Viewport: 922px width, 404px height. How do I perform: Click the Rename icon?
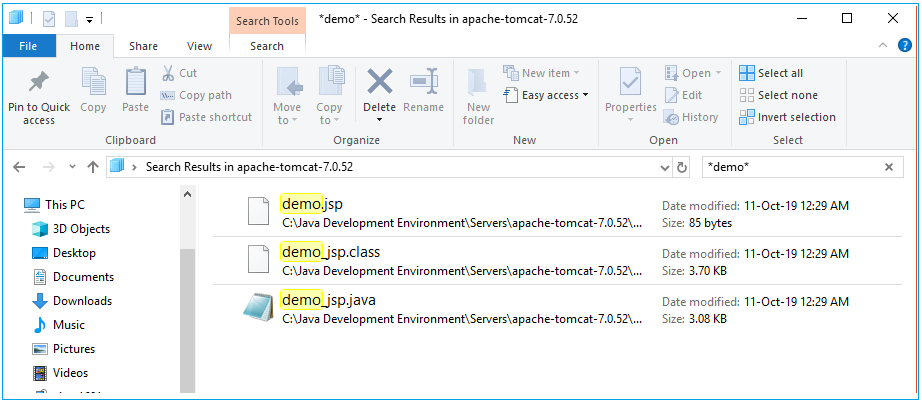[423, 81]
